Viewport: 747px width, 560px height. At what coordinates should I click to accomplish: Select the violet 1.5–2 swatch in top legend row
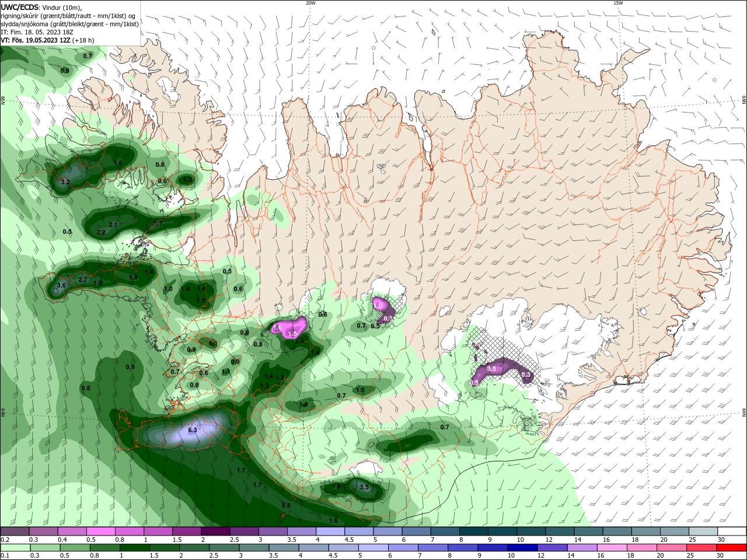click(x=187, y=531)
